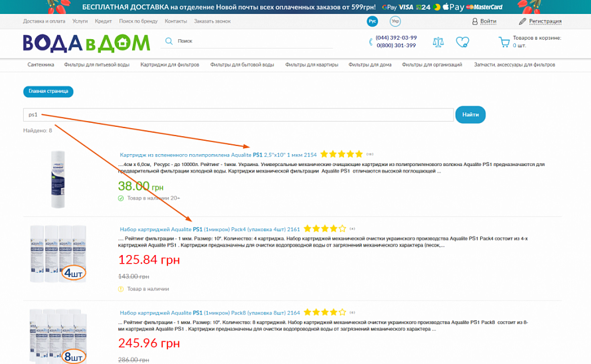This screenshot has width=591, height=364.
Task: Click star rating of the 2154 cartridge
Action: click(341, 154)
